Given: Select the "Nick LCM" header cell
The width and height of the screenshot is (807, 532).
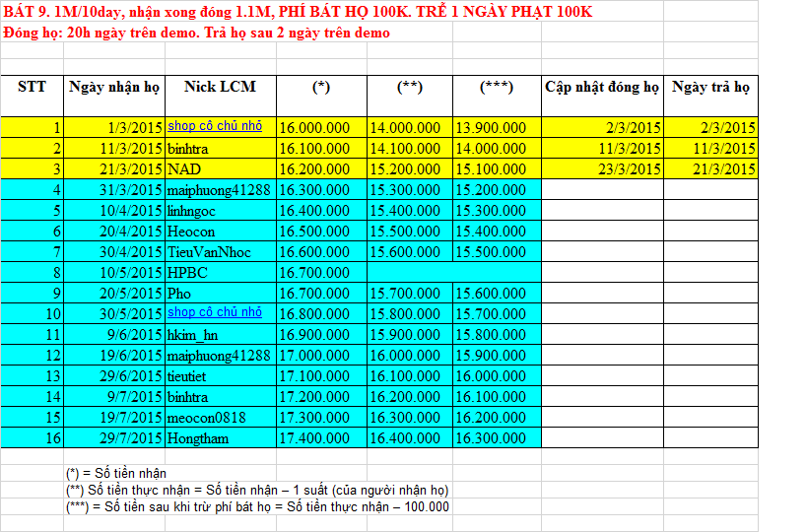Looking at the screenshot, I should [220, 87].
